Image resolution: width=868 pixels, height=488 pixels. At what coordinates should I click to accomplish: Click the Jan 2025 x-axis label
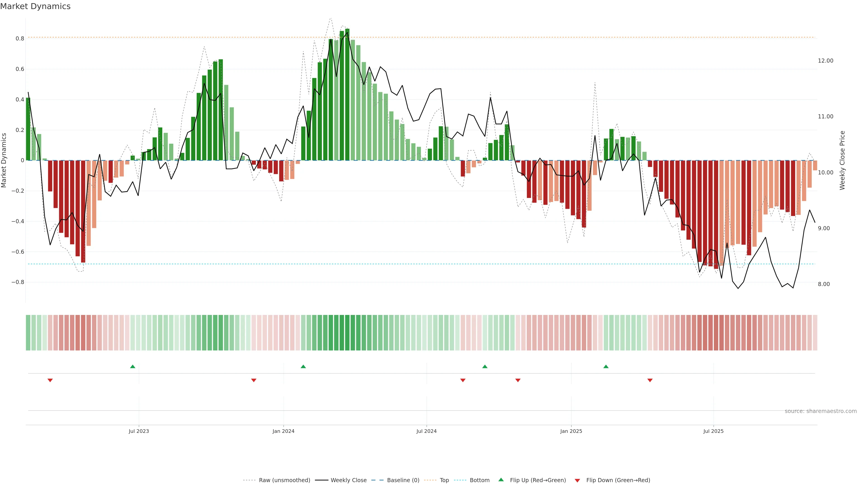(x=571, y=431)
